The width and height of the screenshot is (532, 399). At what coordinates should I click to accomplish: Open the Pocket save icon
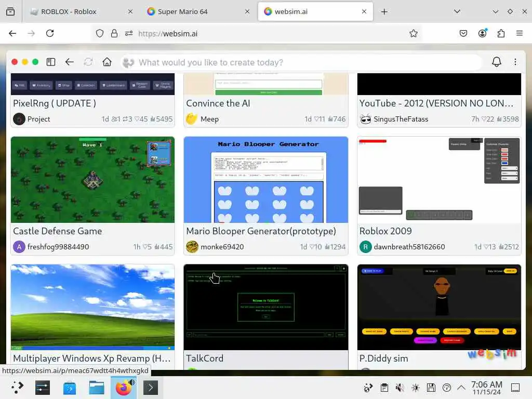pyautogui.click(x=463, y=33)
